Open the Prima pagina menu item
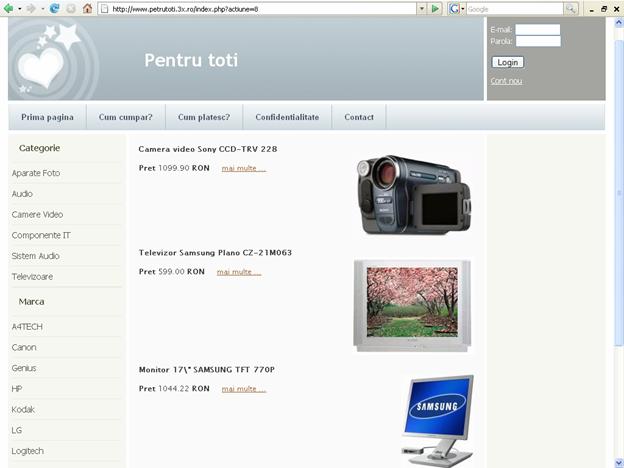 pos(47,117)
